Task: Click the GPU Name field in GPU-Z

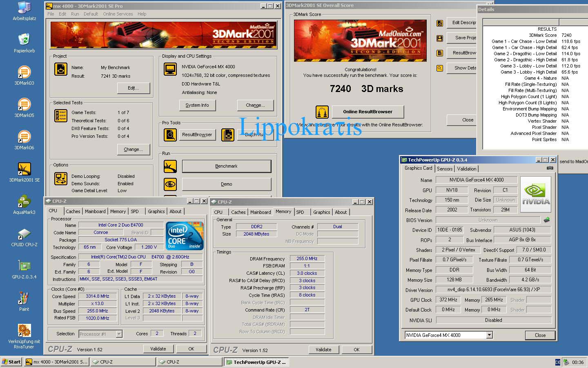Action: [477, 180]
